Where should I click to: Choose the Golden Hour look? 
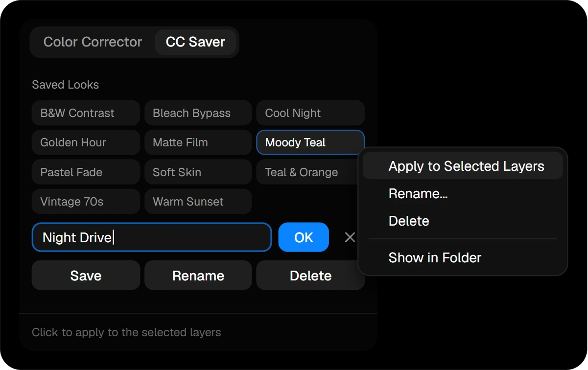86,142
